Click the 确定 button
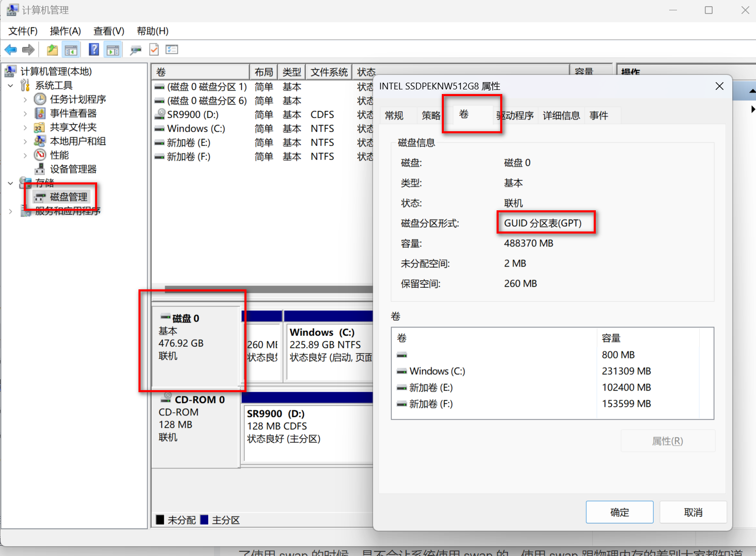Viewport: 756px width, 556px height. pos(619,512)
